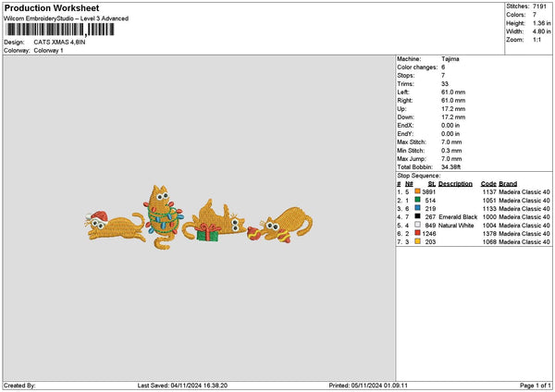Click stitch count 3891 in row 1

point(429,192)
